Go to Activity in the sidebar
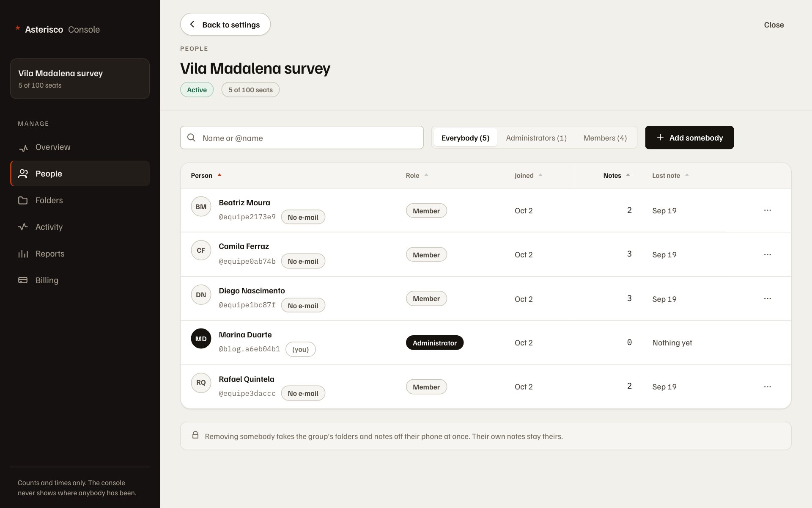This screenshot has height=508, width=812. click(80, 227)
